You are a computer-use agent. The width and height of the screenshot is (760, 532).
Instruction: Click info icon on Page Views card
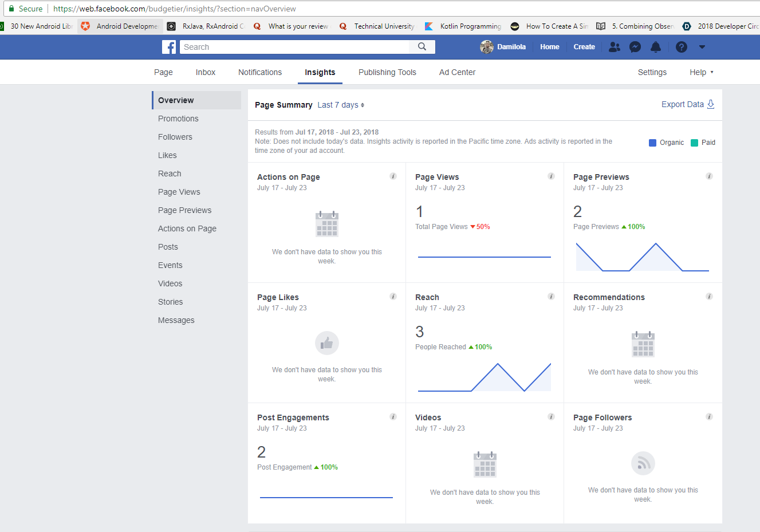pos(551,176)
